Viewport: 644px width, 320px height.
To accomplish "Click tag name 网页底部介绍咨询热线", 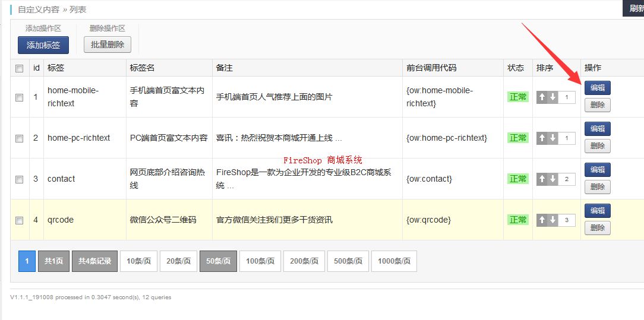I will 167,179.
